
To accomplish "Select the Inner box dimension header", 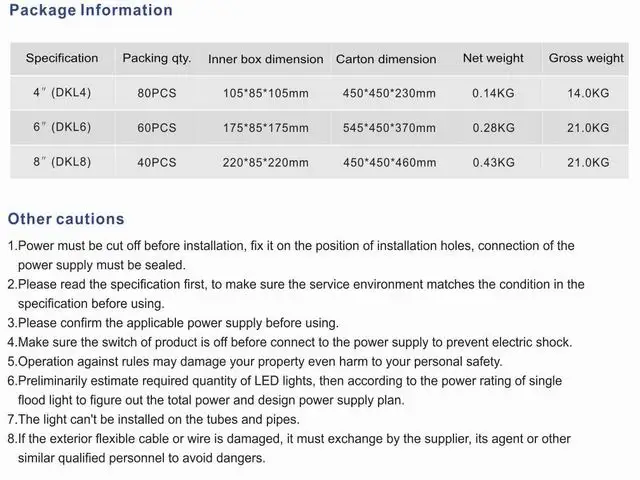I will (265, 59).
